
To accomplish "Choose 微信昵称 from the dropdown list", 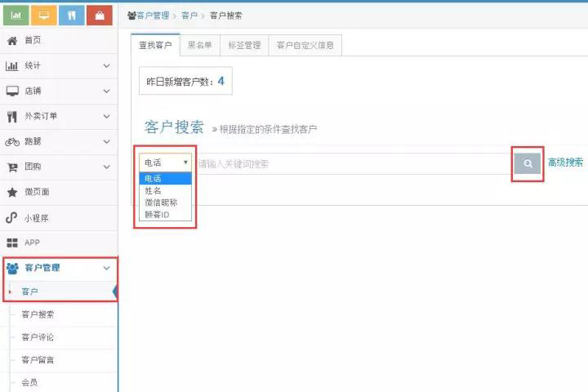I will [x=165, y=203].
